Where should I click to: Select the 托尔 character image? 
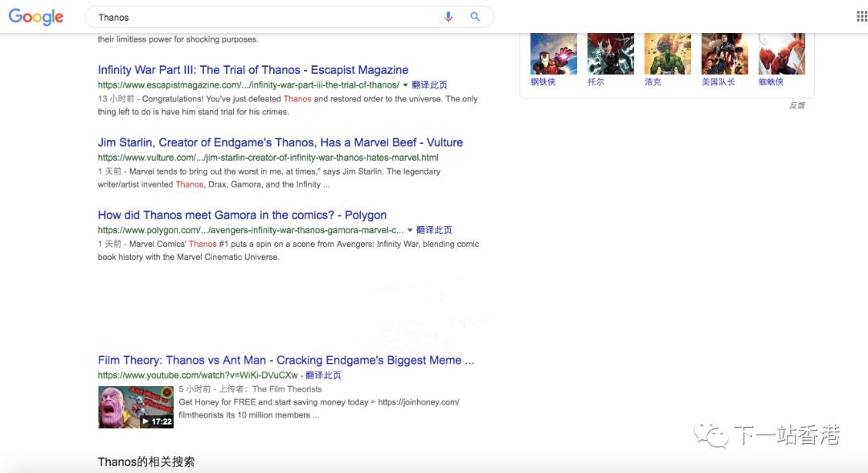coord(611,54)
